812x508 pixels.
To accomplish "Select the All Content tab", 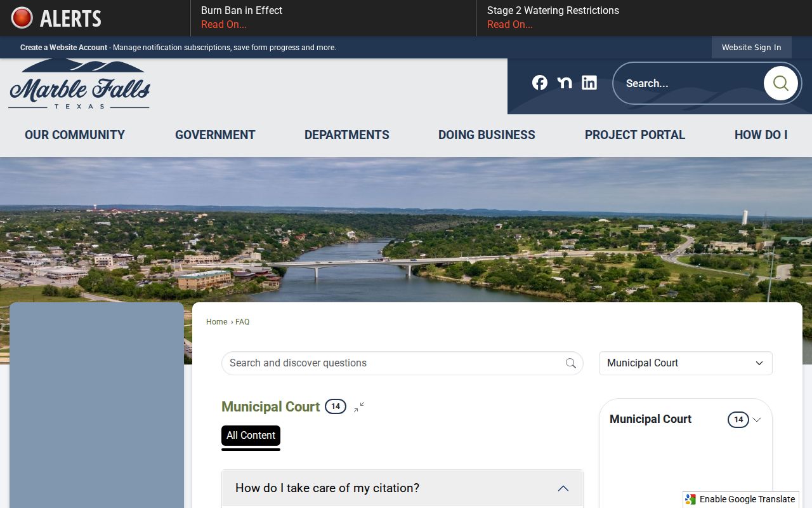I will [x=251, y=436].
